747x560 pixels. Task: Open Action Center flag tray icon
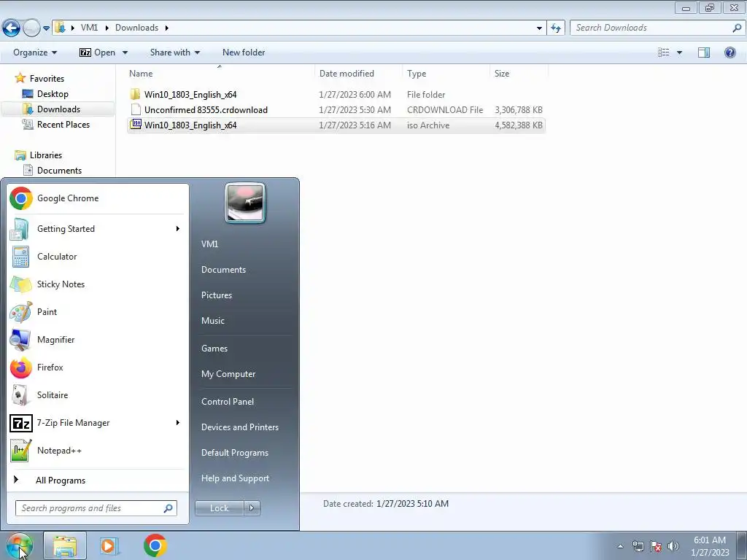coord(656,546)
